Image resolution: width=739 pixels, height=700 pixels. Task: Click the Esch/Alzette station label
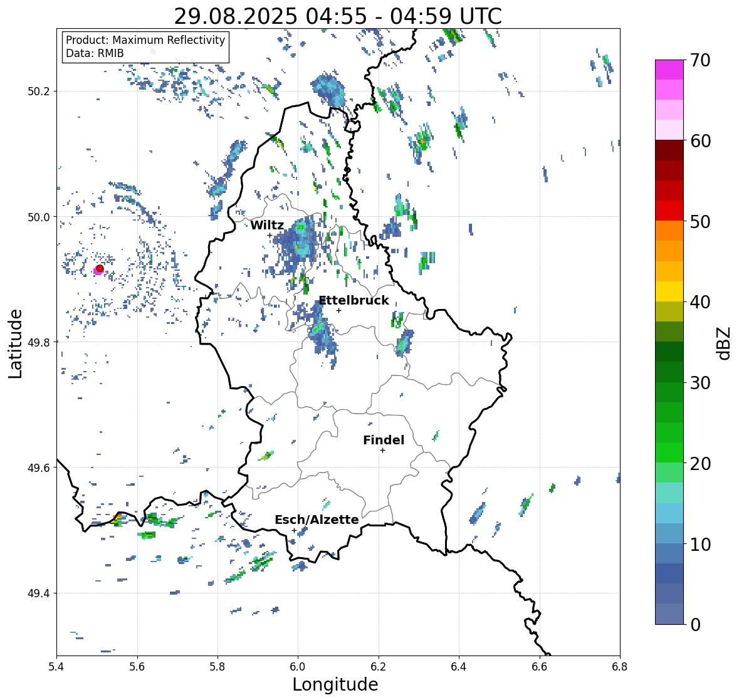[x=317, y=520]
